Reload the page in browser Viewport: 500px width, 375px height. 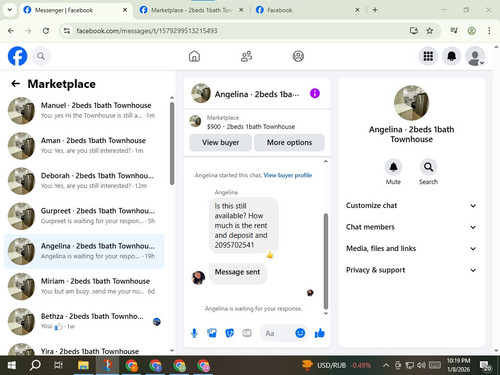point(46,31)
